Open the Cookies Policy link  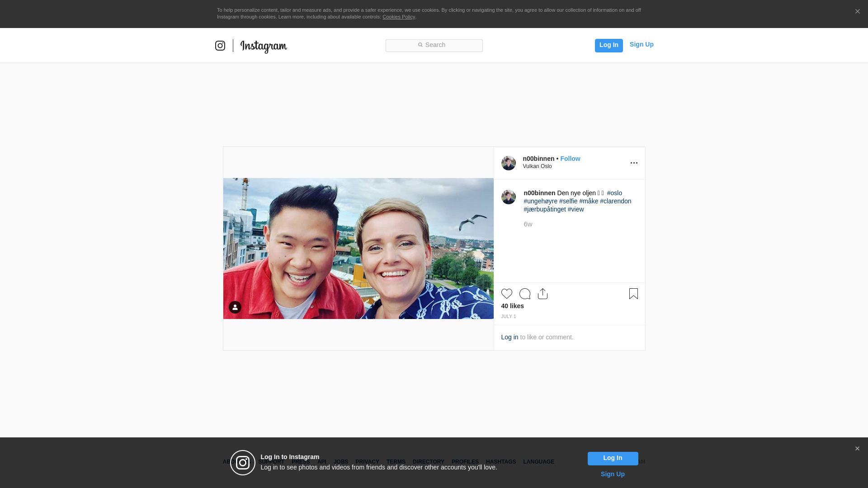coord(398,17)
